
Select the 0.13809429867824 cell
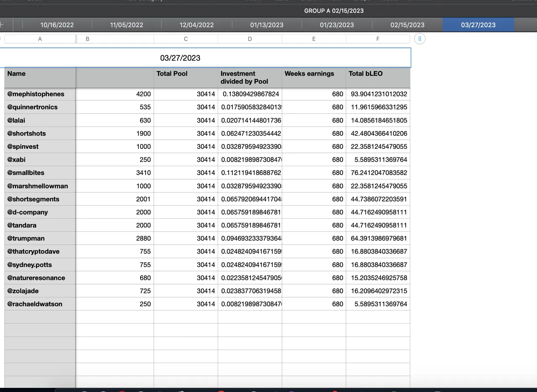click(x=250, y=94)
